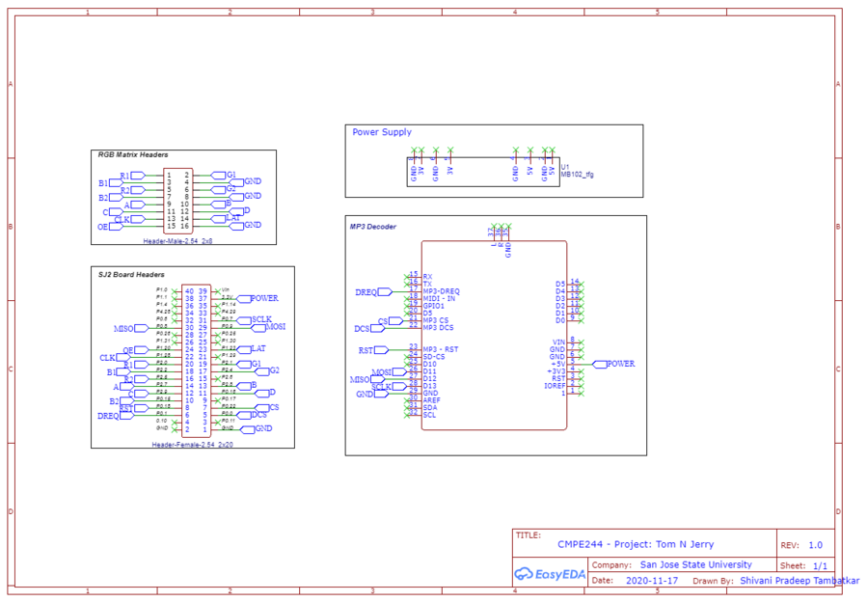Select MOSI net flag in SJ2 Board Headers
The width and height of the screenshot is (868, 602).
[x=268, y=327]
